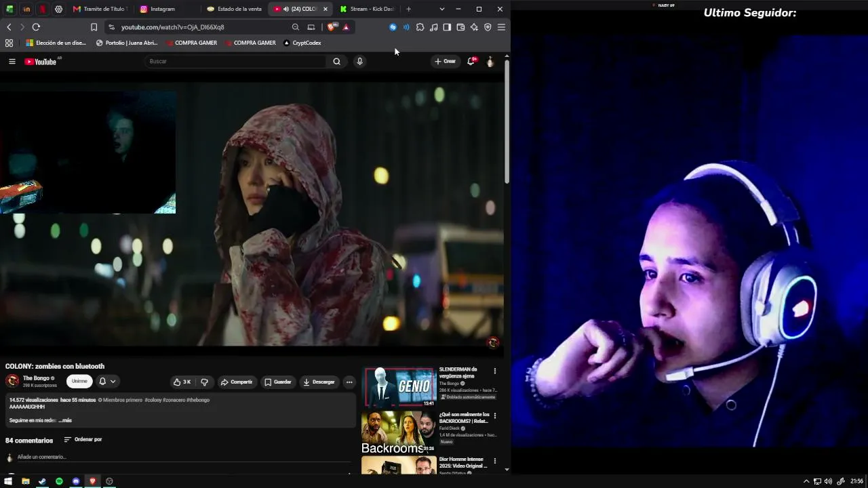
Task: Open the Brave Shields lion icon
Action: [x=331, y=27]
